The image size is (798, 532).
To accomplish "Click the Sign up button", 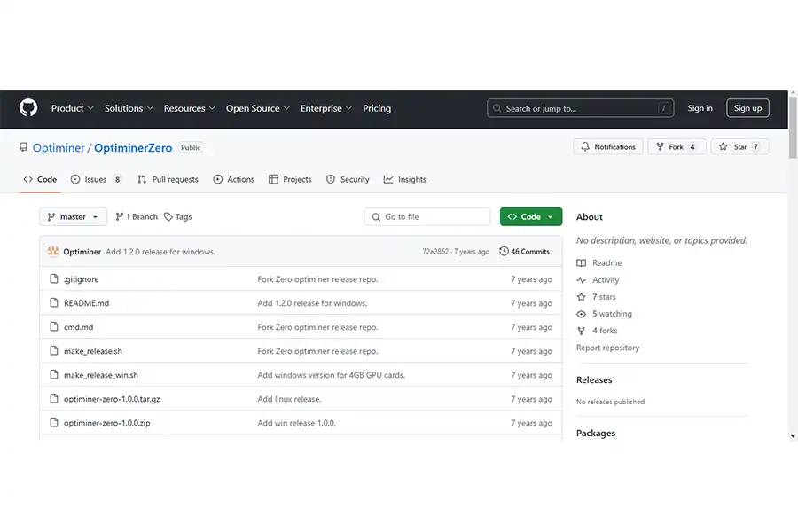I will pyautogui.click(x=747, y=108).
